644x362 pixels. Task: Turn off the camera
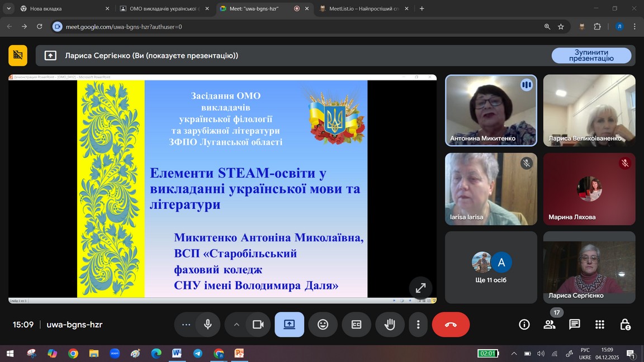[x=258, y=325]
